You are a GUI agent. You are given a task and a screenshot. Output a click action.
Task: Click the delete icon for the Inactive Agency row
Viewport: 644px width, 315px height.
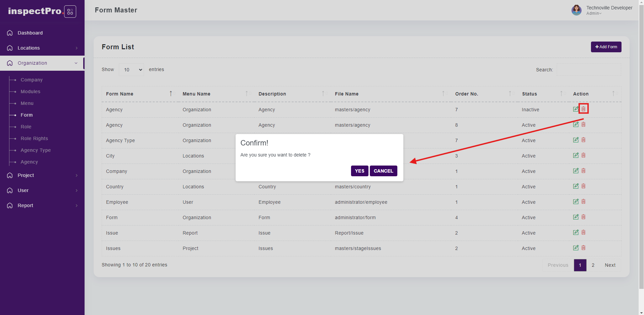pos(583,109)
